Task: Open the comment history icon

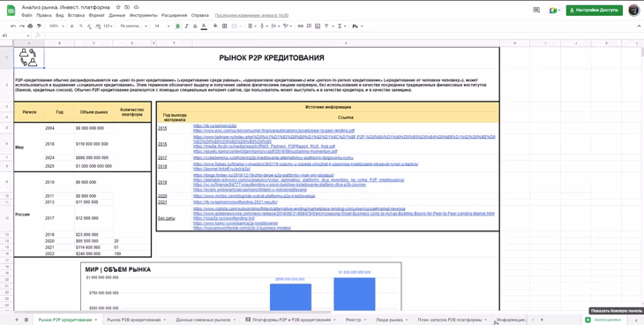Action: tap(536, 11)
